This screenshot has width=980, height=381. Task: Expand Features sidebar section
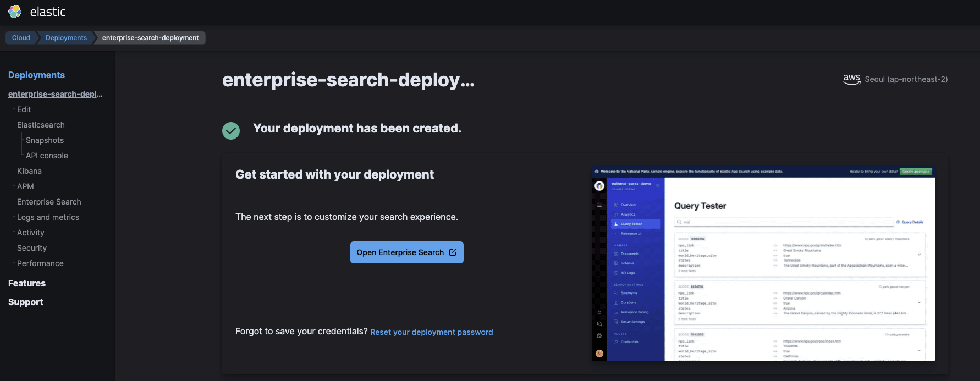[x=27, y=283]
